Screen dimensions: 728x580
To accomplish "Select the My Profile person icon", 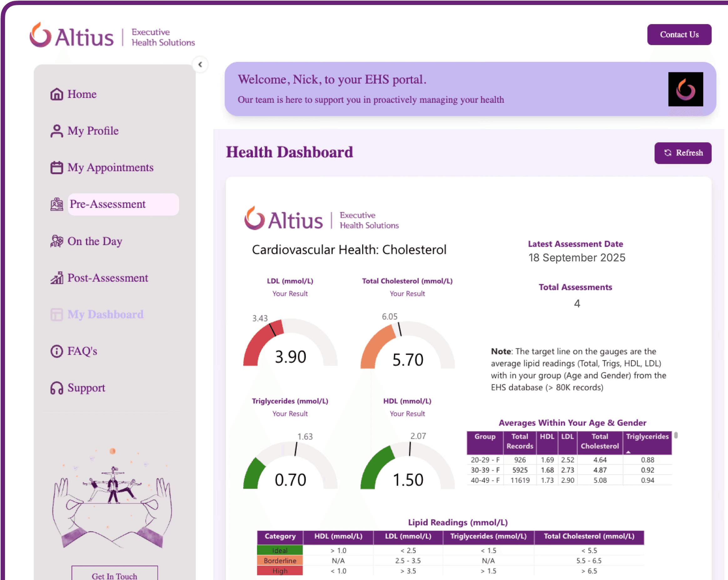I will click(x=56, y=131).
